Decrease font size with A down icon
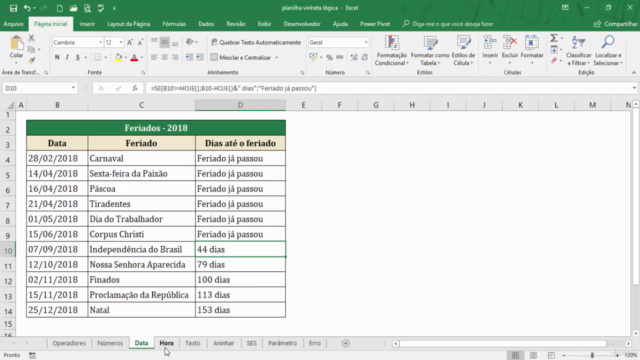This screenshot has width=640, height=360. tap(140, 42)
